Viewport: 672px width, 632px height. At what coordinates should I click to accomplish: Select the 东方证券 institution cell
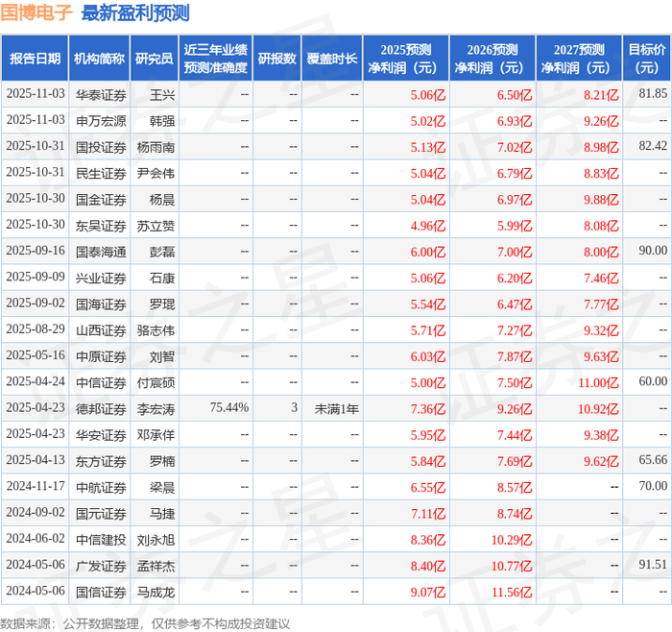[101, 461]
